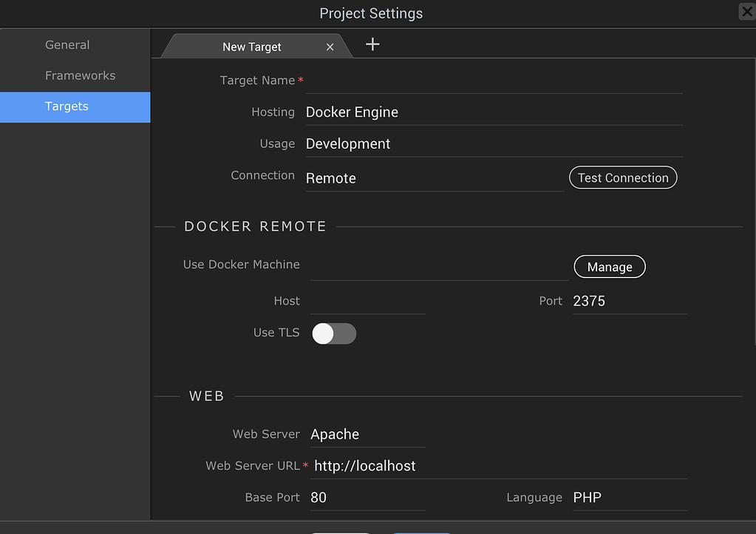Viewport: 756px width, 534px height.
Task: Focus the Port field showing 2375
Action: pos(630,302)
